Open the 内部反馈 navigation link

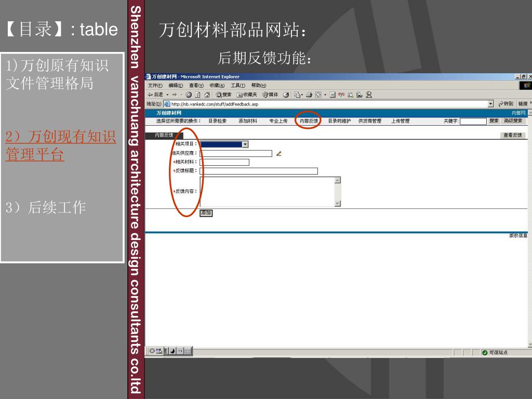pos(309,121)
